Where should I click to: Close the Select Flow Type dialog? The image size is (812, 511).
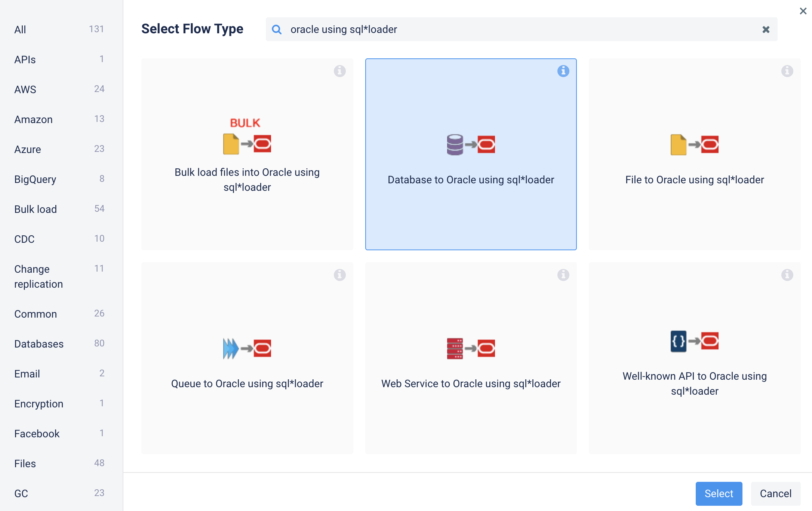coord(803,11)
